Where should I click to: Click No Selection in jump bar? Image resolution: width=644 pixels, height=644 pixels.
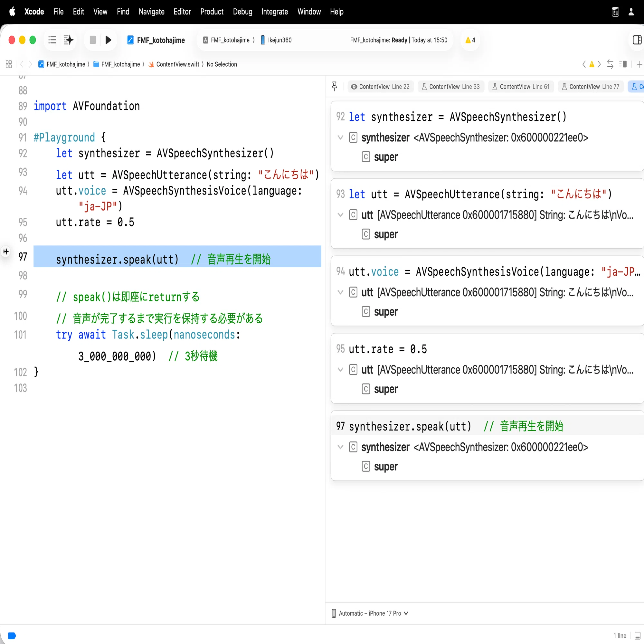tap(222, 64)
